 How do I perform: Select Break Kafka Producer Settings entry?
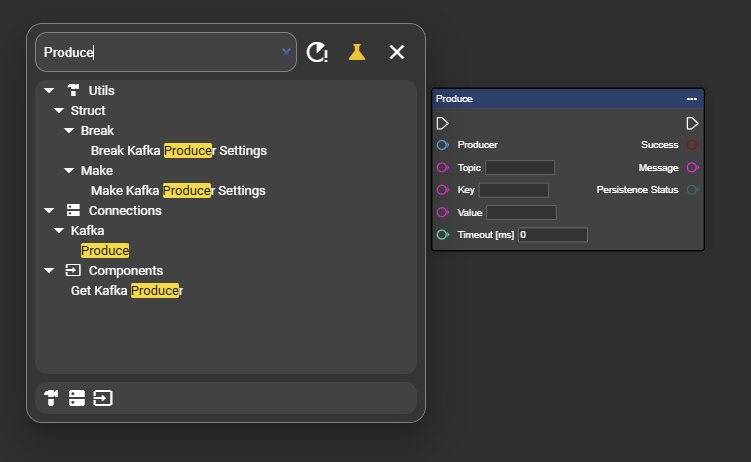(x=178, y=151)
